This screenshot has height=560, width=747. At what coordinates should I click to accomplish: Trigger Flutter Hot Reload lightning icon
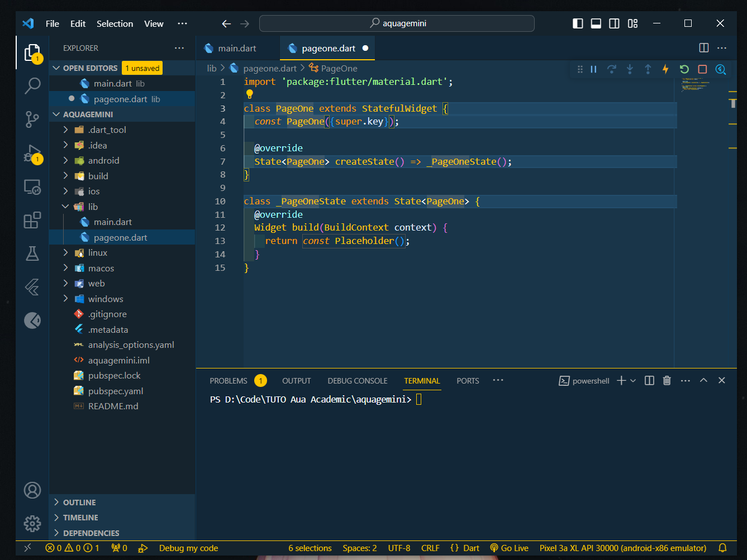click(665, 69)
